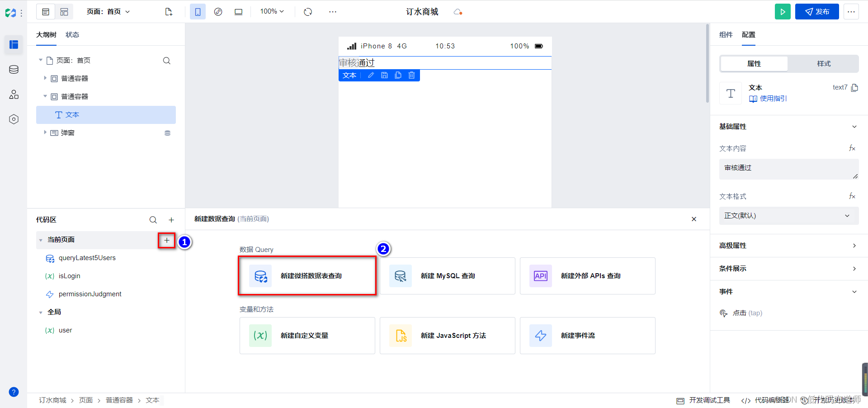Switch to the 状态 tab
Image resolution: width=868 pixels, height=408 pixels.
coord(72,35)
